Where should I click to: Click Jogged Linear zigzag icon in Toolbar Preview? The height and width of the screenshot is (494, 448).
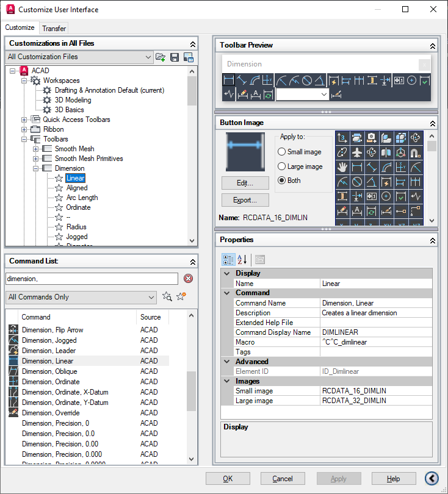[x=228, y=95]
